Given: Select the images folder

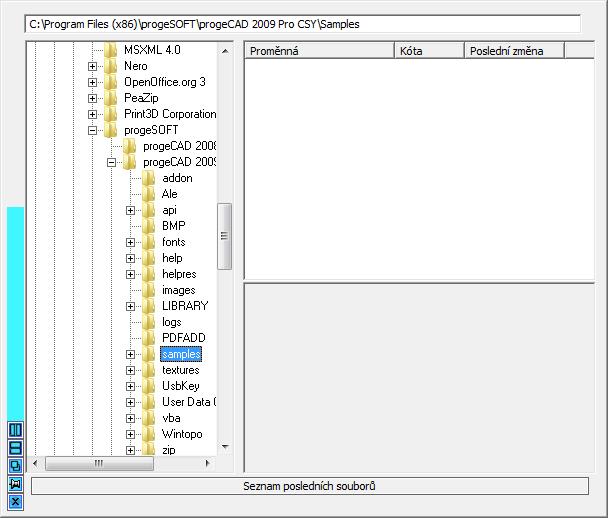Looking at the screenshot, I should click(x=178, y=290).
